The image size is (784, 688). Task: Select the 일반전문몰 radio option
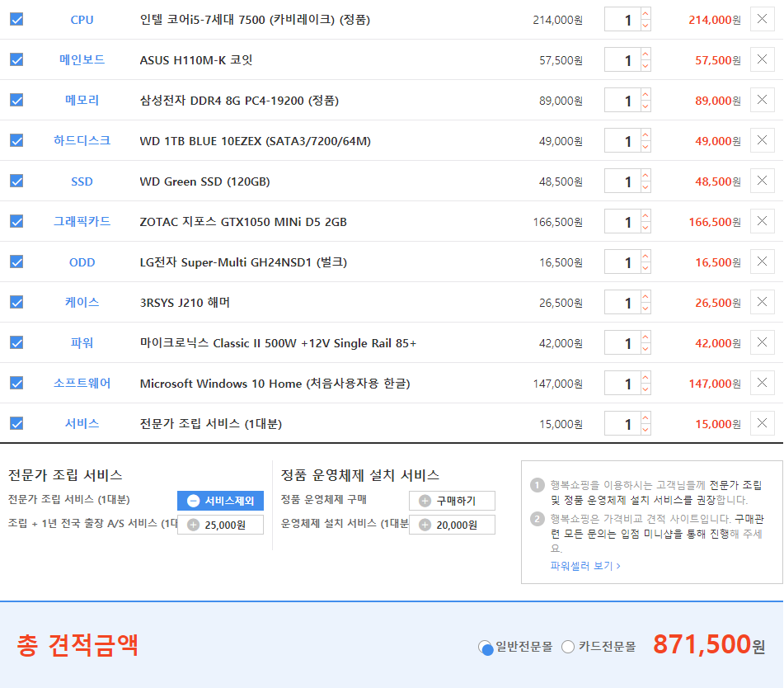485,647
